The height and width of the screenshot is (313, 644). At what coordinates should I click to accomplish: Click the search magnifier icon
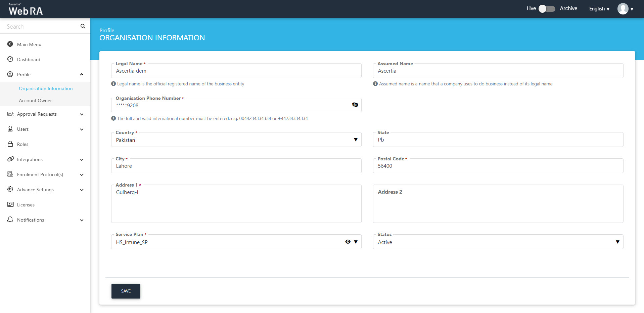point(83,26)
